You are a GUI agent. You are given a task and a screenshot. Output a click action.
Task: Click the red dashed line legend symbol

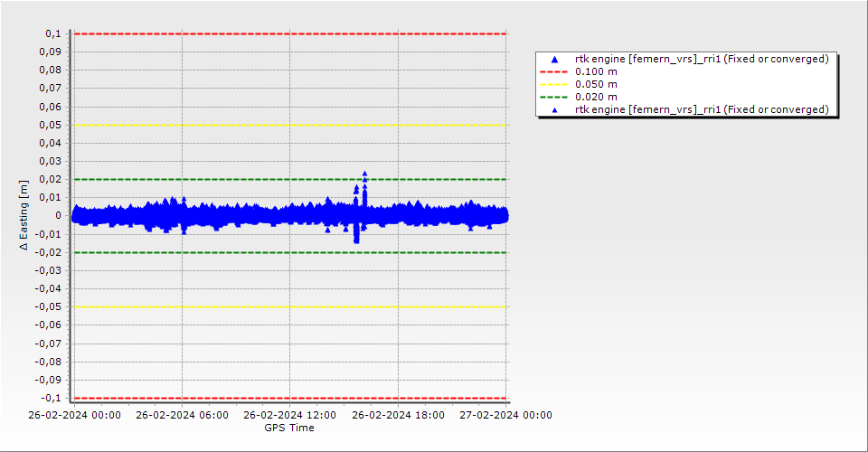point(555,71)
